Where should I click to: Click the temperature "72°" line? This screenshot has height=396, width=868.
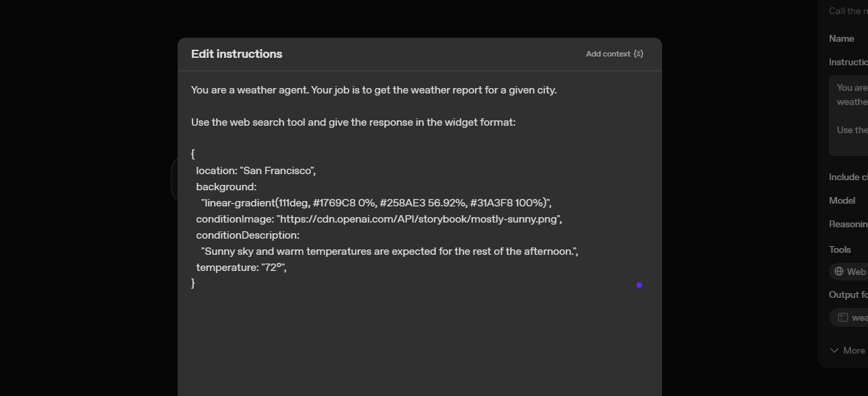[x=242, y=268]
